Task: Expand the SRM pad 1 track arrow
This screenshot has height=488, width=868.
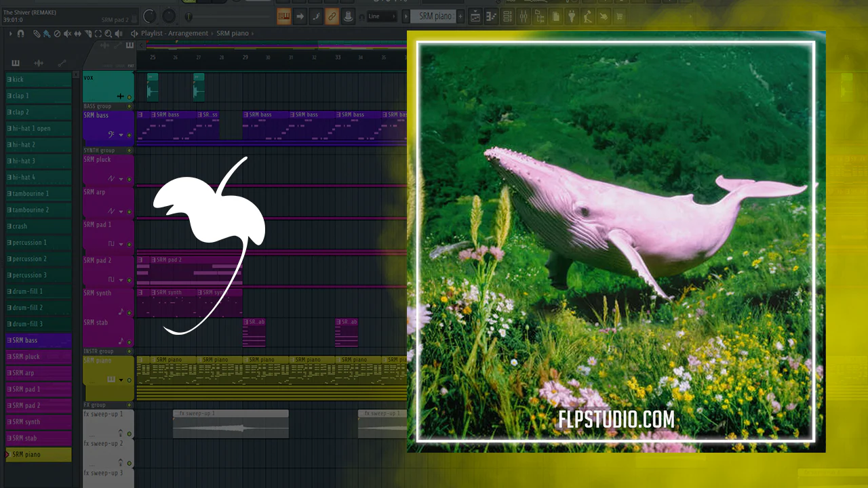Action: [121, 244]
